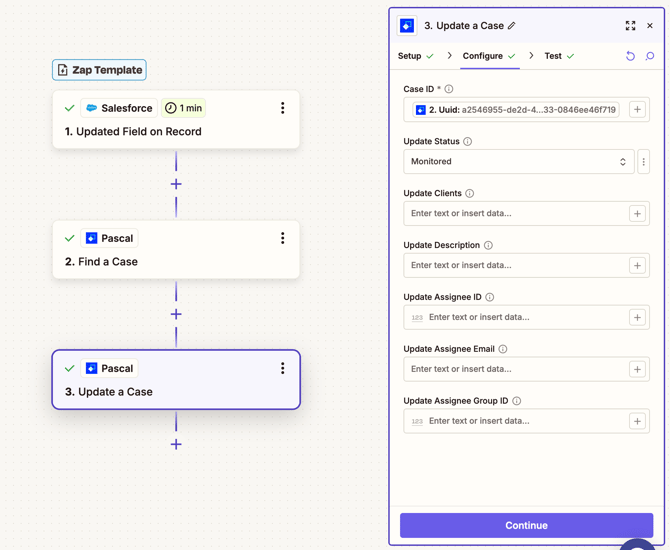Viewport: 670px width, 550px height.
Task: Click plus button in Case ID field
Action: (x=637, y=110)
